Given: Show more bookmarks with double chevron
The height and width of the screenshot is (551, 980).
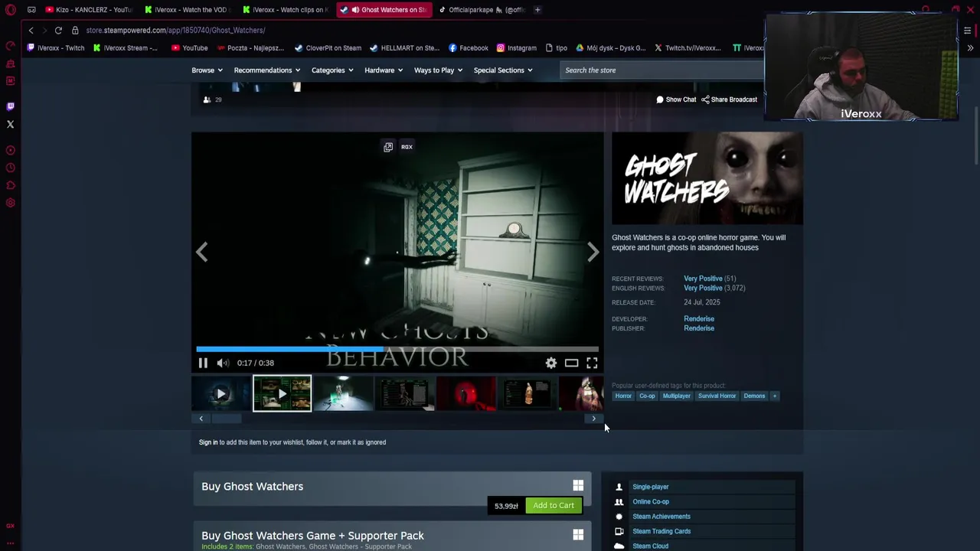Looking at the screenshot, I should (x=970, y=47).
